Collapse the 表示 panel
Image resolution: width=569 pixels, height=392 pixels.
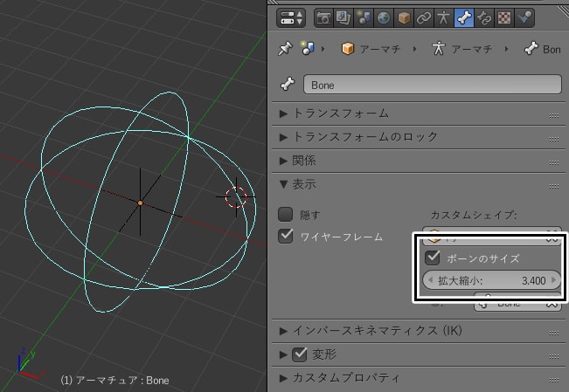tap(283, 184)
